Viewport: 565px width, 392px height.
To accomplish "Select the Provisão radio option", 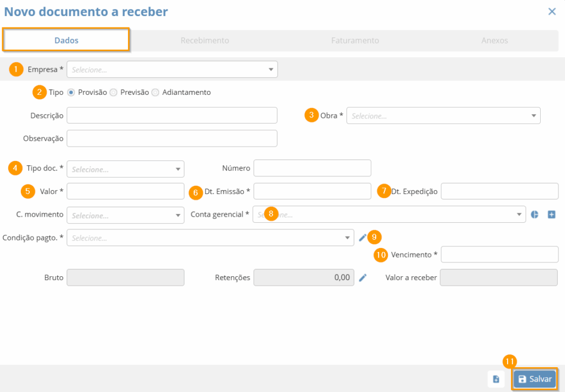I will [71, 93].
